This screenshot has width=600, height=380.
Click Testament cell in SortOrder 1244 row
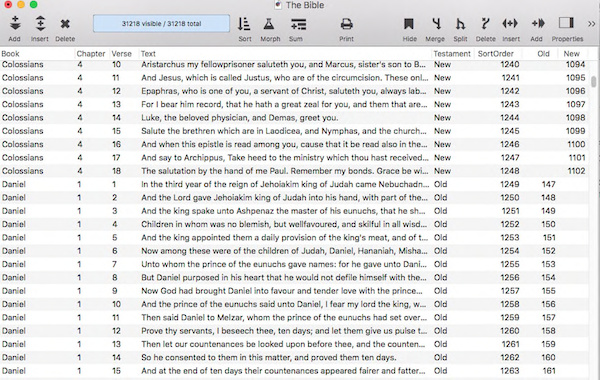442,117
